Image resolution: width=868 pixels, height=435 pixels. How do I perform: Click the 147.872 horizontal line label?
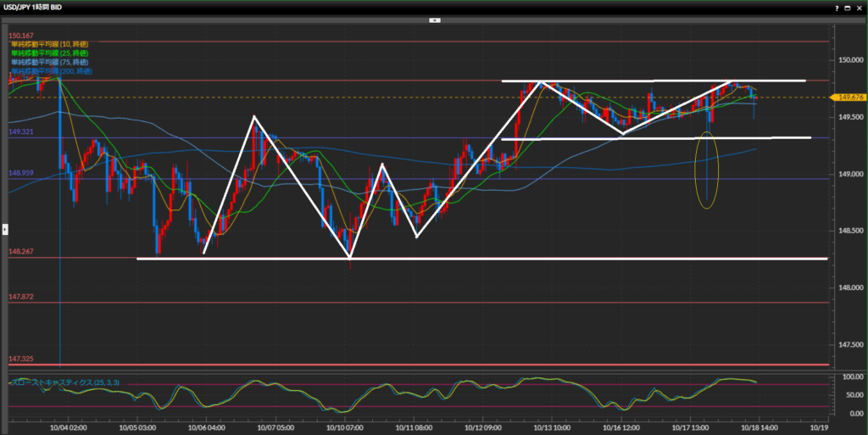tap(21, 297)
